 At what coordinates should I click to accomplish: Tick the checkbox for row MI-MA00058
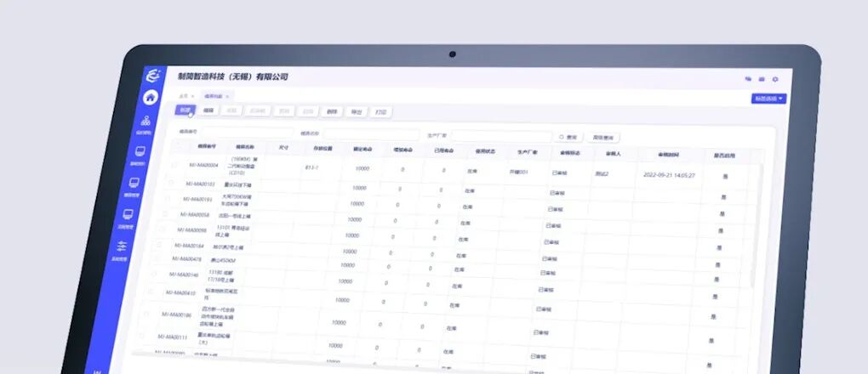click(164, 213)
